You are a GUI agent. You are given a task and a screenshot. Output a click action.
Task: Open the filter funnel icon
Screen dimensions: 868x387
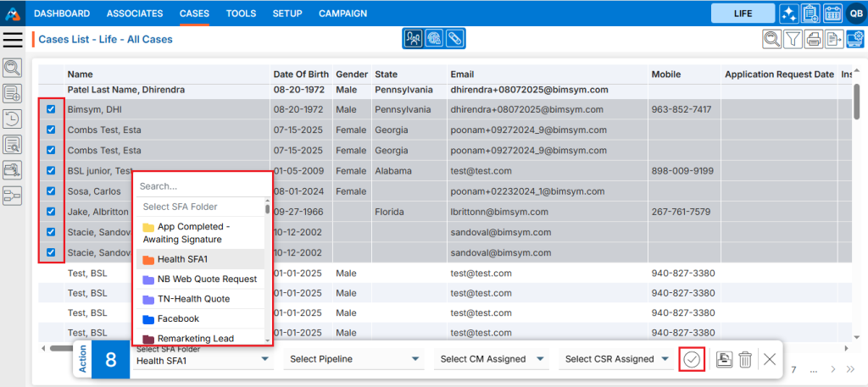tap(793, 38)
